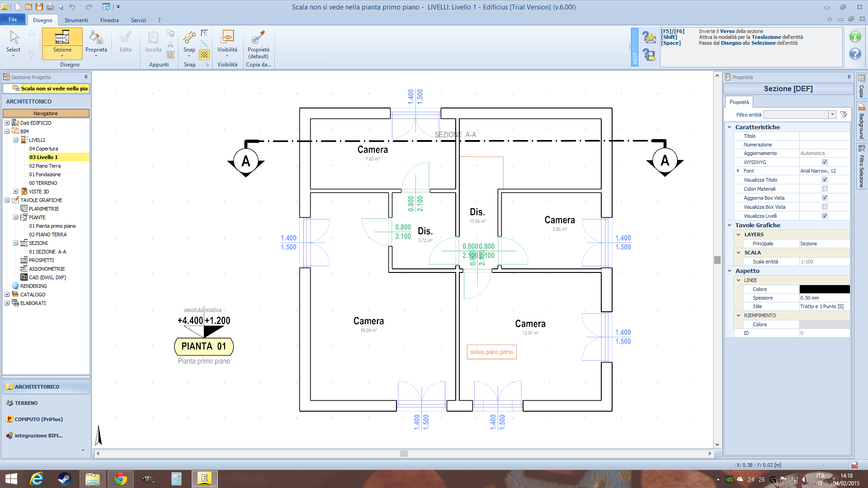Open the File menu
Image resolution: width=868 pixels, height=488 pixels.
13,19
